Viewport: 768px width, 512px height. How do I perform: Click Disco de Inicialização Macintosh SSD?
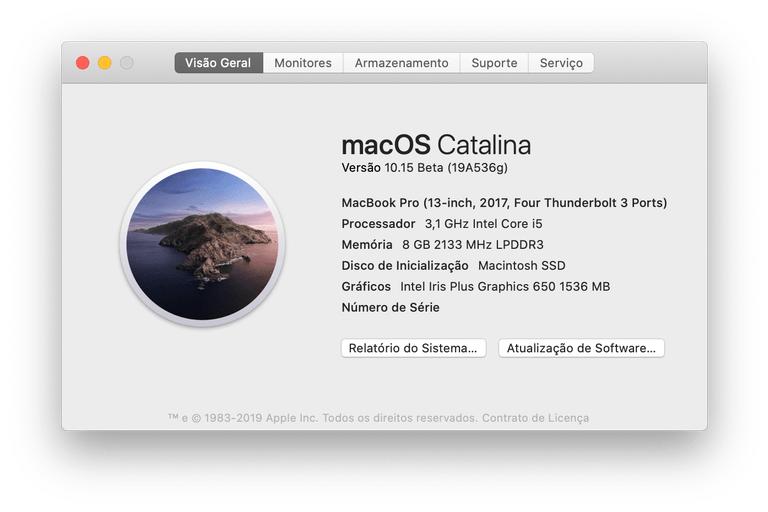coord(454,266)
